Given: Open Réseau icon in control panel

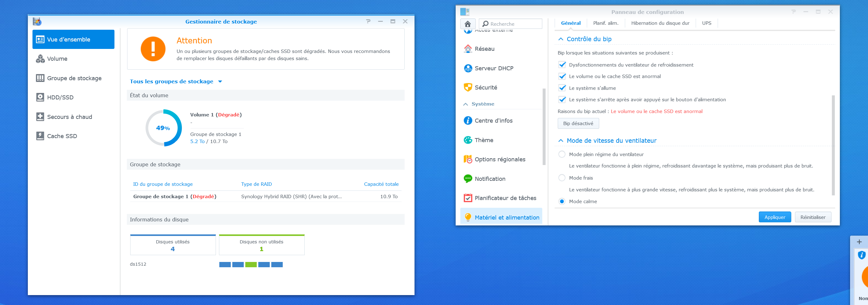Looking at the screenshot, I should (x=468, y=49).
